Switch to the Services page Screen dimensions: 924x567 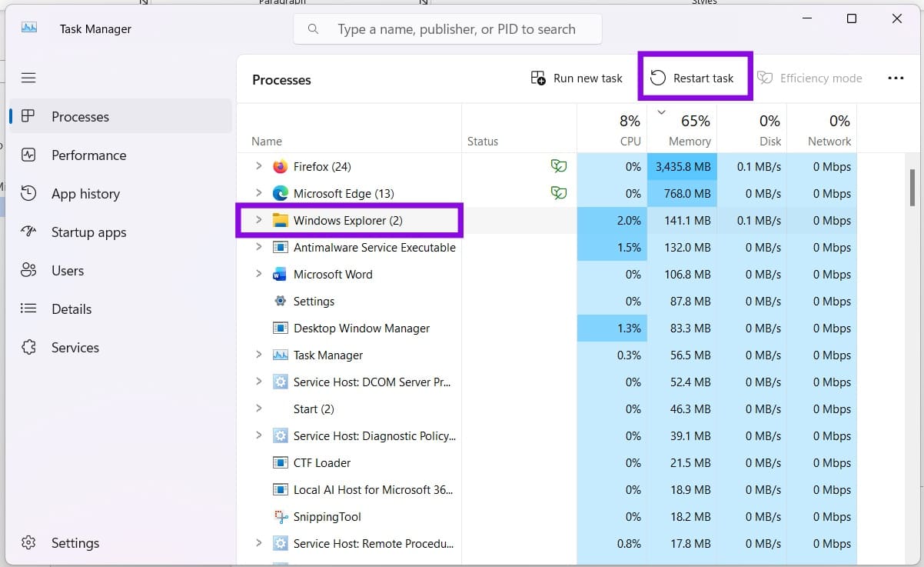(120, 347)
